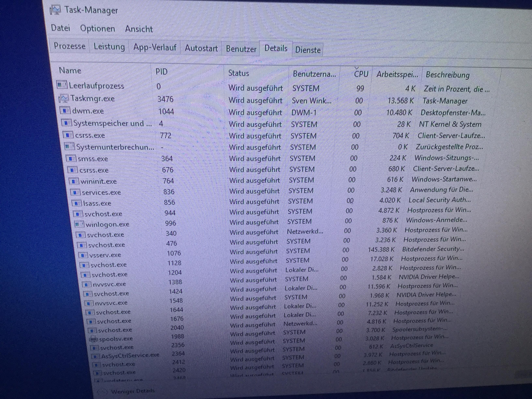Click the spoolsv.exe printer icon

pos(94,339)
